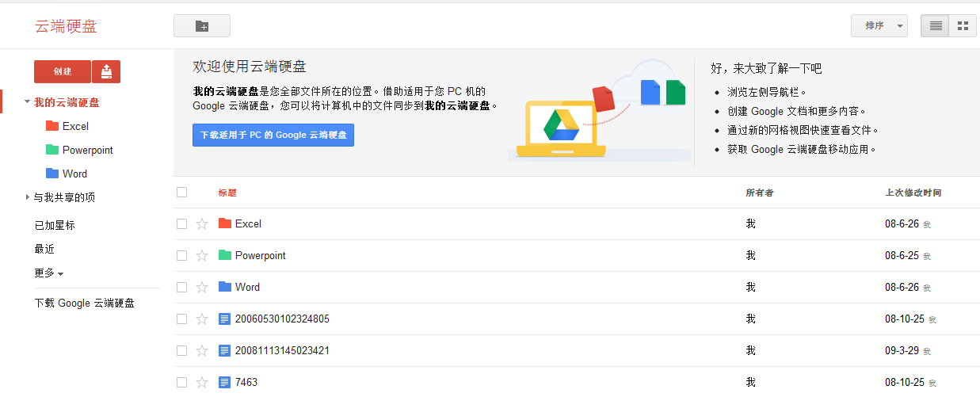Screen dimensions: 980x397
Task: Open the file named 20060530102324805
Action: 282,319
